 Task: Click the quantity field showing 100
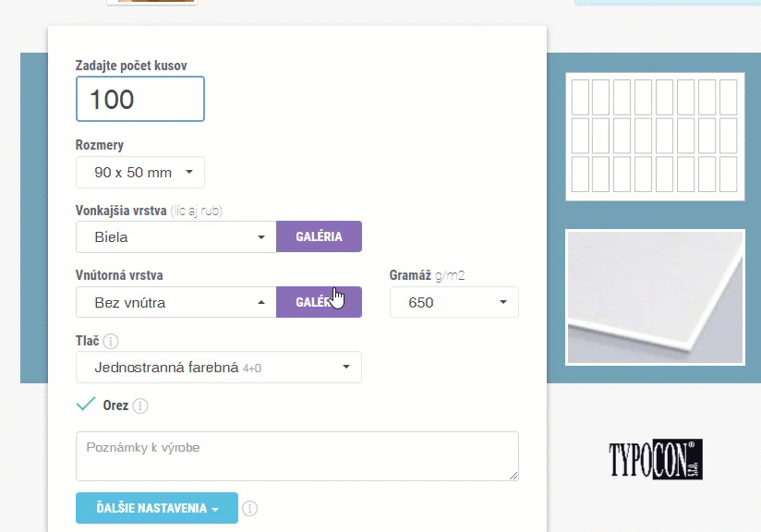point(140,99)
